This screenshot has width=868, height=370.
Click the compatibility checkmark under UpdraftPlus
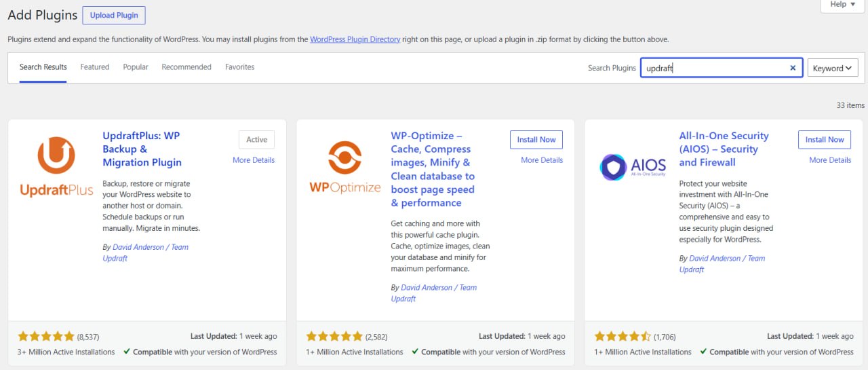click(127, 352)
